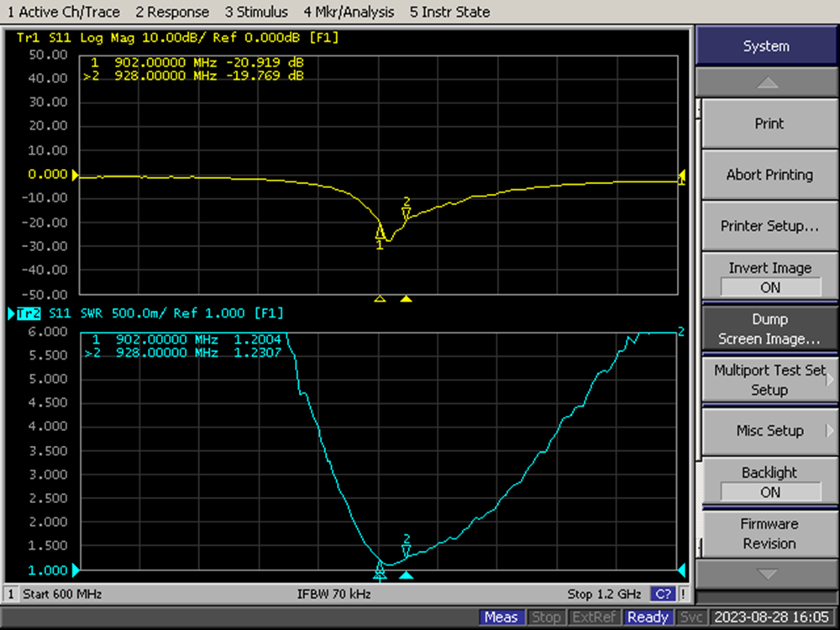The width and height of the screenshot is (840, 630).
Task: Click the Stop status indicator
Action: click(x=546, y=617)
